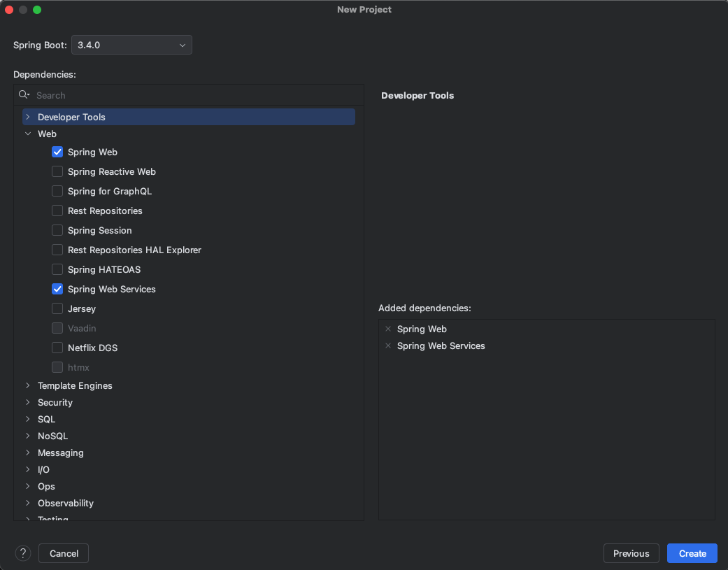This screenshot has width=728, height=570.
Task: Select the Rest Repositories HAL Explorer label
Action: pyautogui.click(x=134, y=250)
